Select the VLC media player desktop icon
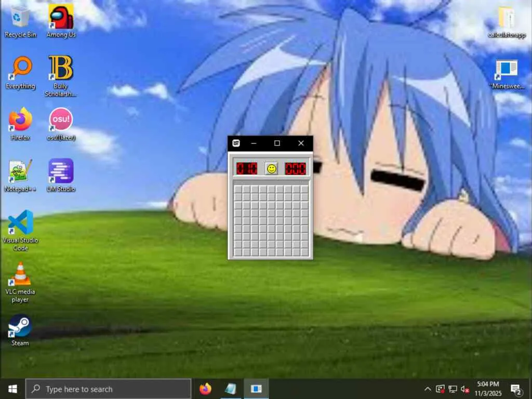 20,282
